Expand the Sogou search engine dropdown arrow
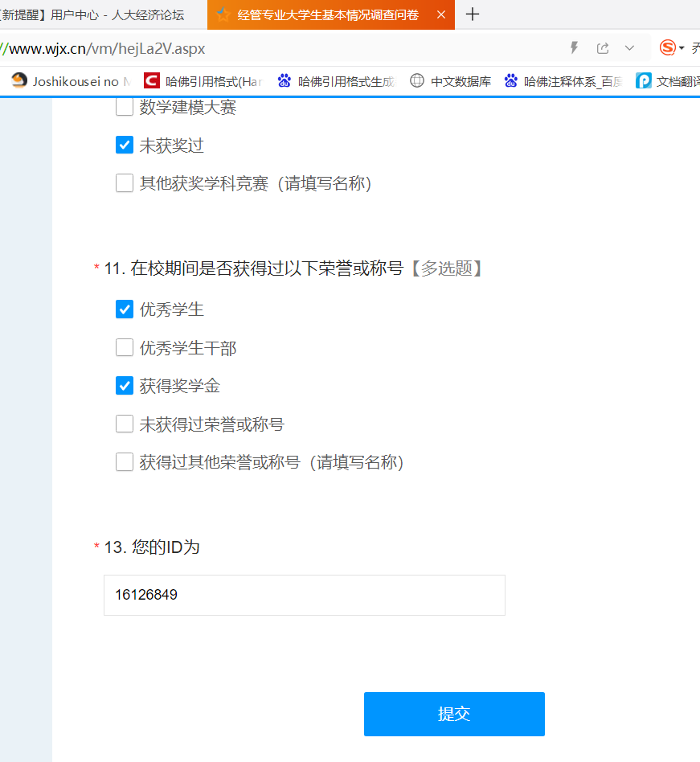The image size is (700, 762). (x=682, y=48)
